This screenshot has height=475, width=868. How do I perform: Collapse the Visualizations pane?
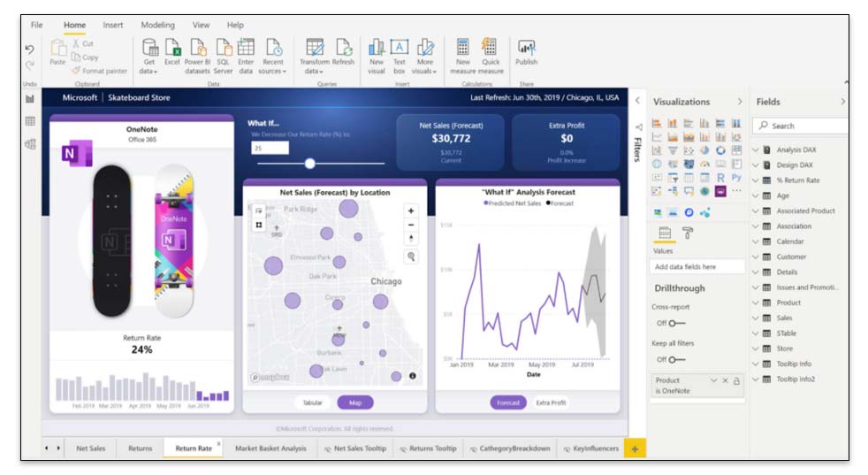pyautogui.click(x=739, y=102)
